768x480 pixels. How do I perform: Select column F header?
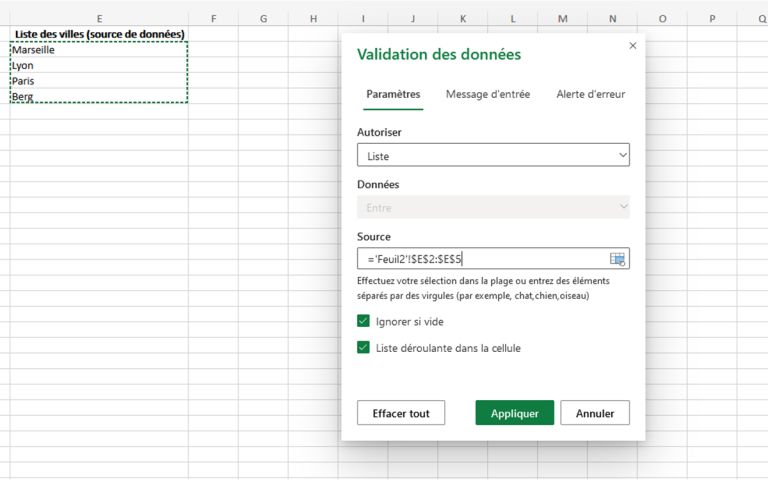pyautogui.click(x=214, y=19)
